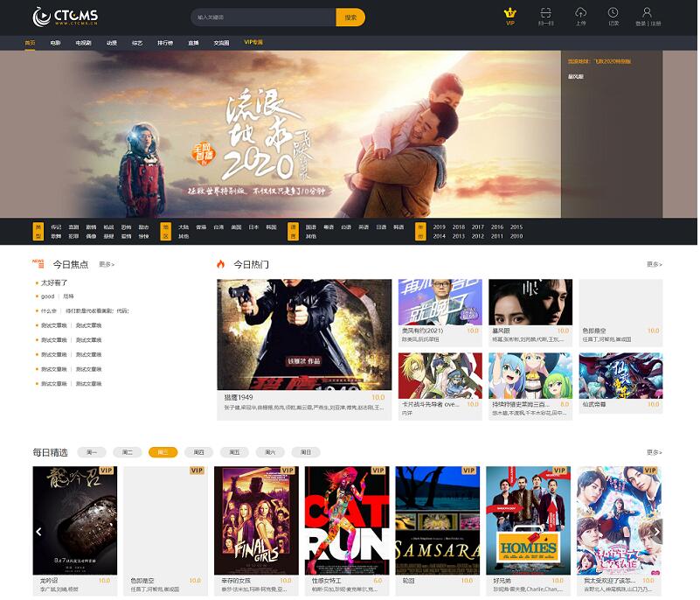This screenshot has width=700, height=600.
Task: Filter by year 2010
Action: pyautogui.click(x=516, y=236)
